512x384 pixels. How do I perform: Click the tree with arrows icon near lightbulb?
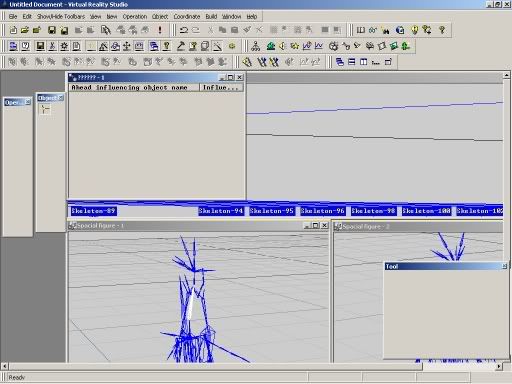tap(427, 30)
